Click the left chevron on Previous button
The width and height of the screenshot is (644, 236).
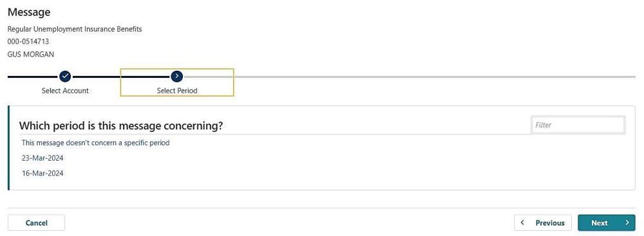click(522, 222)
